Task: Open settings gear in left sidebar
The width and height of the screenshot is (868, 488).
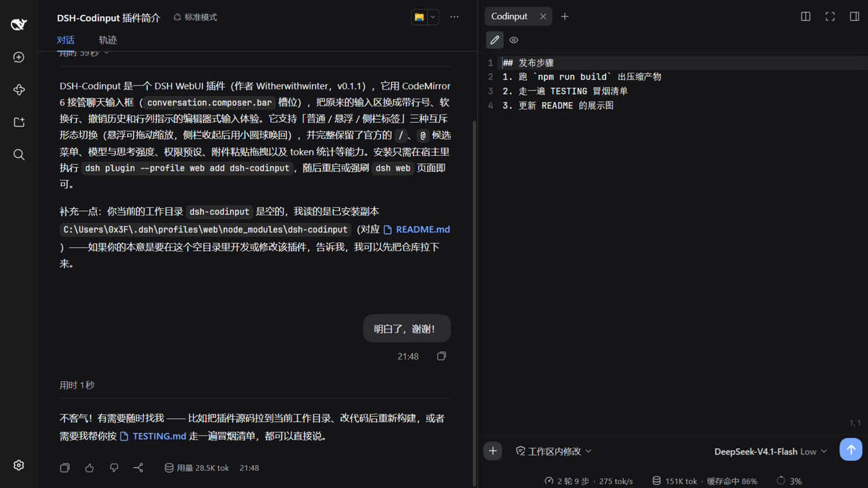Action: point(19,465)
